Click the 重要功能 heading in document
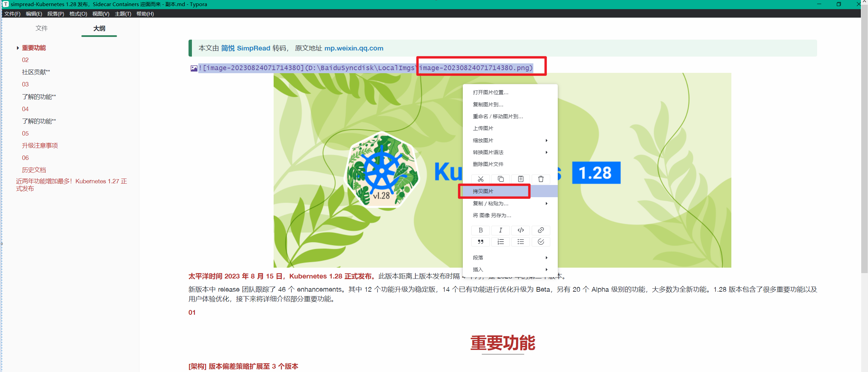 coord(503,343)
